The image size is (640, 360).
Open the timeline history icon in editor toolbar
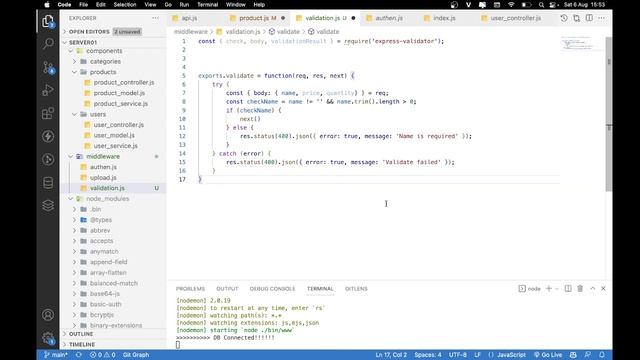[564, 18]
